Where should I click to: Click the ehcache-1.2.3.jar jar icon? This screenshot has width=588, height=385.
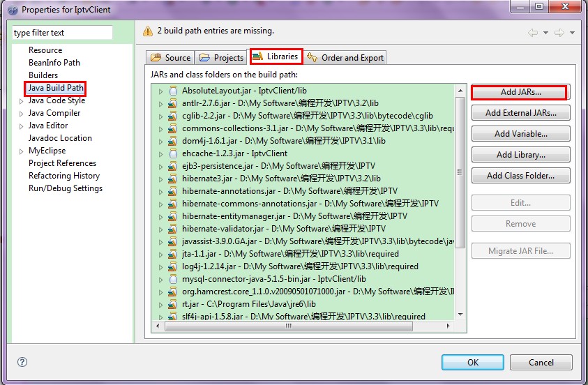coord(173,153)
